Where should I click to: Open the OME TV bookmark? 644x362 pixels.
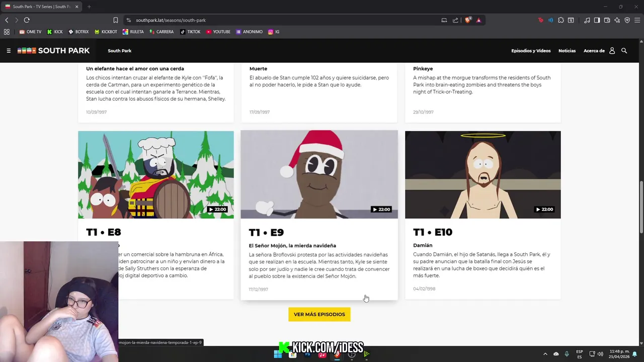[x=30, y=32]
